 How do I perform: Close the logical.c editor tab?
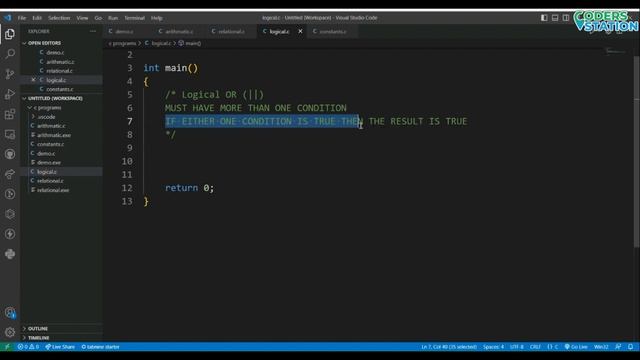tap(300, 31)
